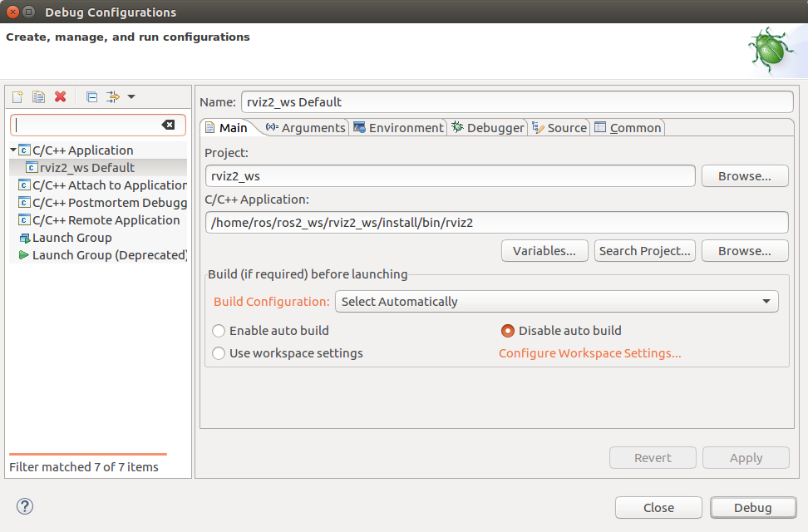The width and height of the screenshot is (808, 532).
Task: Open Configure Workspace Settings link
Action: pos(589,353)
